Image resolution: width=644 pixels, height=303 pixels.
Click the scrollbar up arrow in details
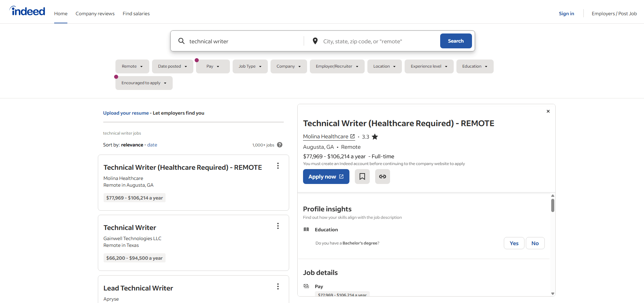pos(553,195)
